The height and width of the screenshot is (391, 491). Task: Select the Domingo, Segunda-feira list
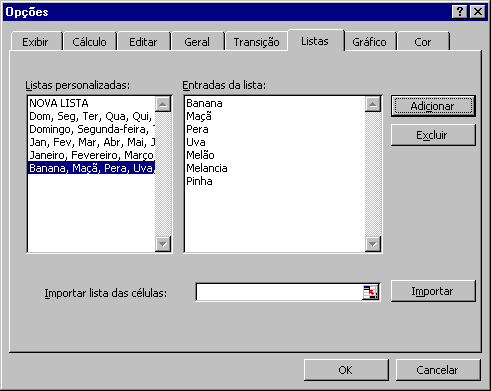tap(91, 129)
